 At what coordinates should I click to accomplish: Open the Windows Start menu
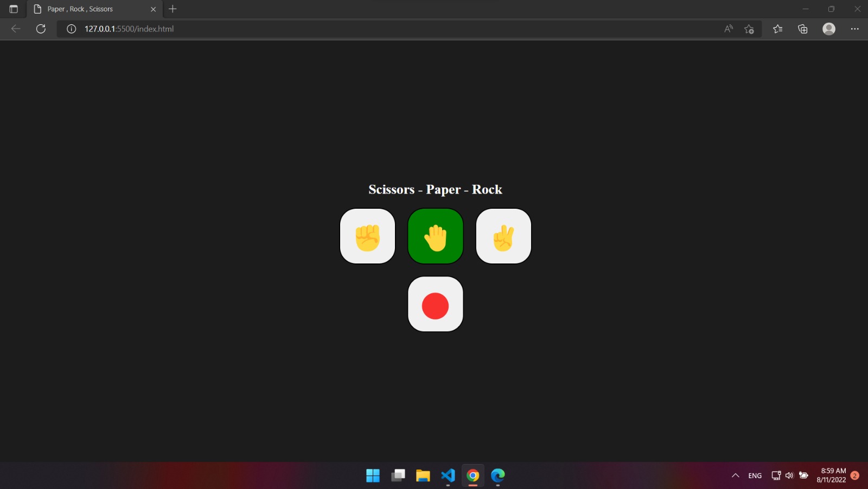[x=373, y=475]
